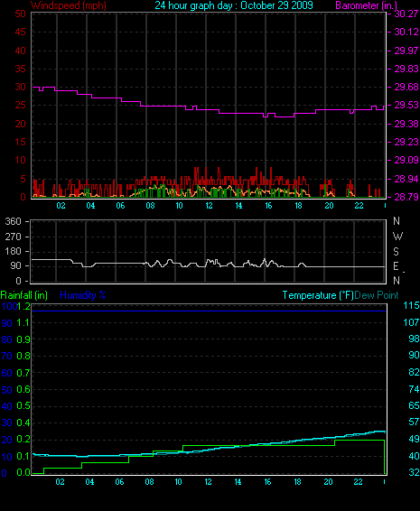
Task: Click windspeed axis value 45
Action: [20, 32]
